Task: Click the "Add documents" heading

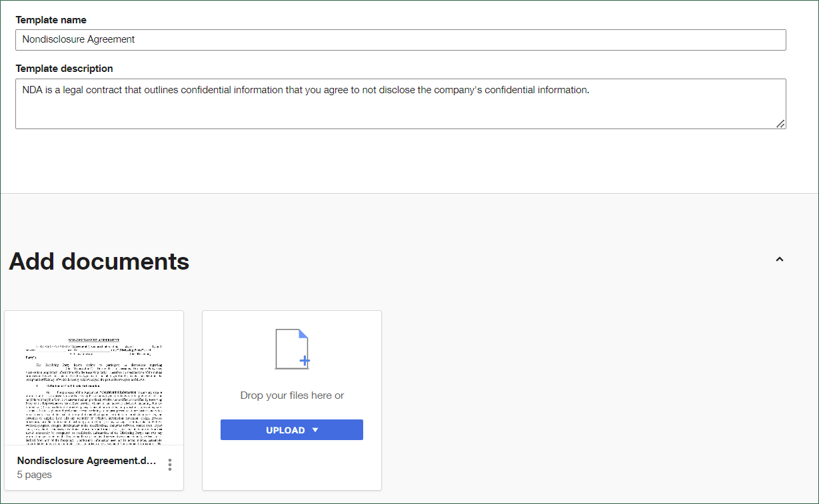Action: (99, 261)
